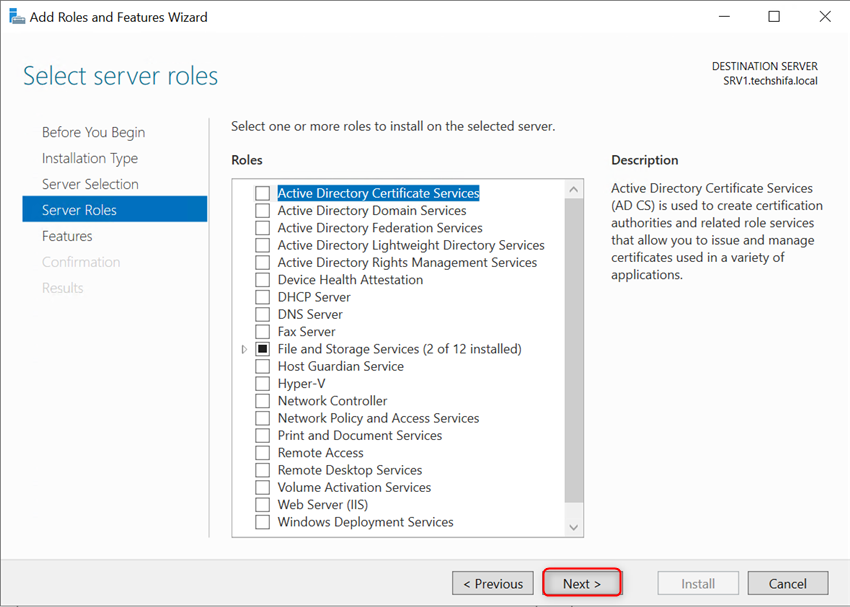The width and height of the screenshot is (850, 607).
Task: Uncheck the File and Storage Services role
Action: click(x=264, y=348)
